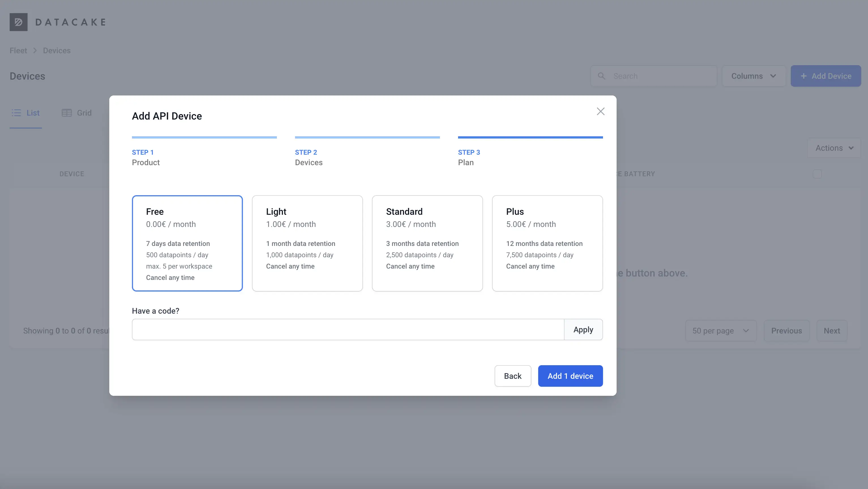Click the promo code input field

[348, 329]
